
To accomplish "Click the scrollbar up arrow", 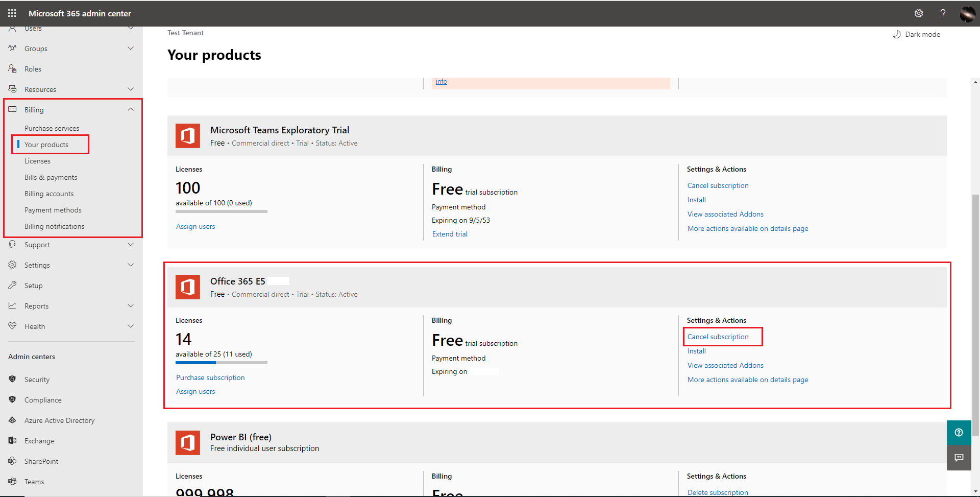I will pyautogui.click(x=975, y=82).
